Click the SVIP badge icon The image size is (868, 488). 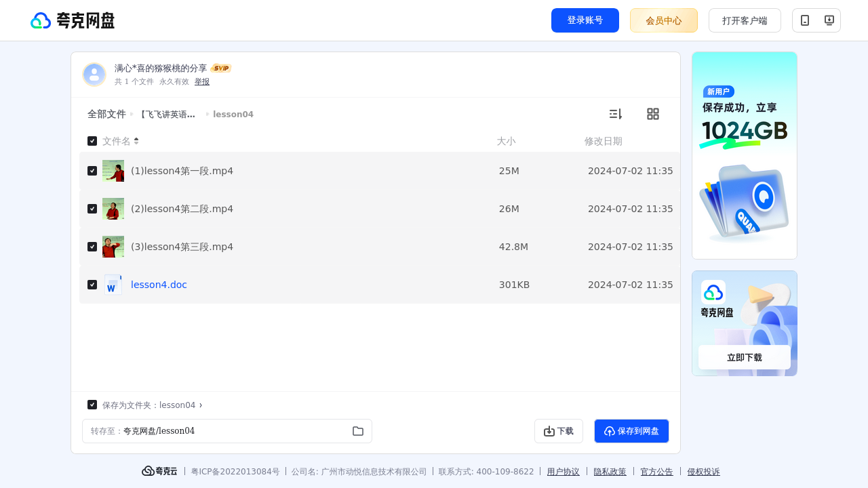pos(221,68)
